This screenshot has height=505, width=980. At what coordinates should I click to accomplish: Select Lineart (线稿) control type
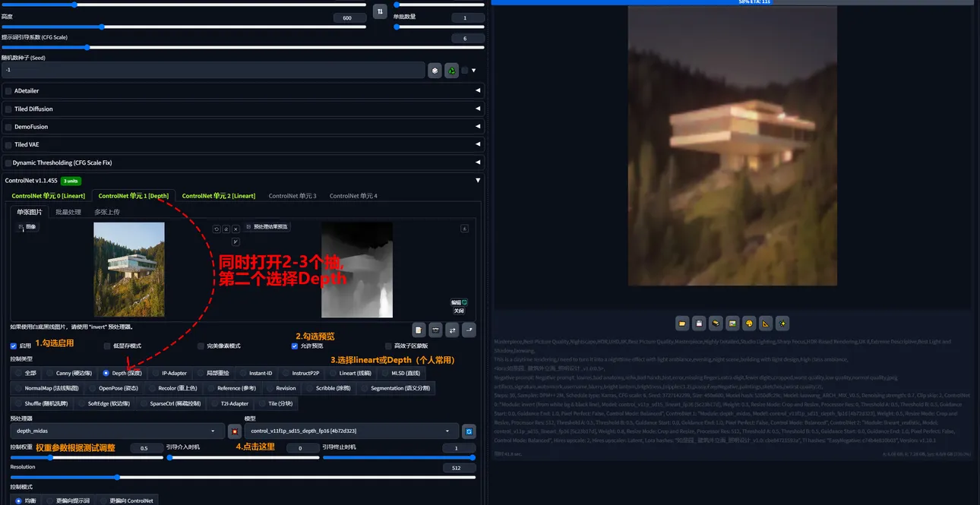(x=349, y=373)
